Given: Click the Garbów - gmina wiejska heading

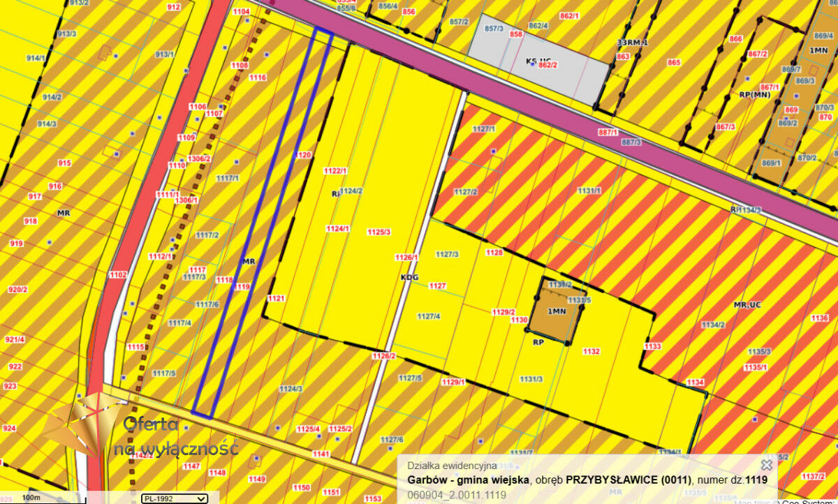Looking at the screenshot, I should (x=468, y=480).
